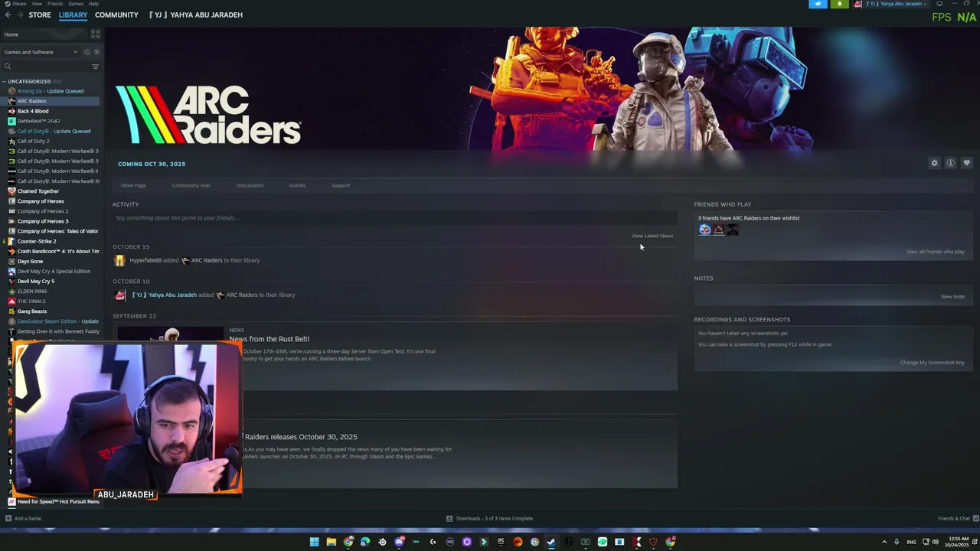The image size is (980, 551).
Task: Open the Guides link
Action: (x=297, y=185)
